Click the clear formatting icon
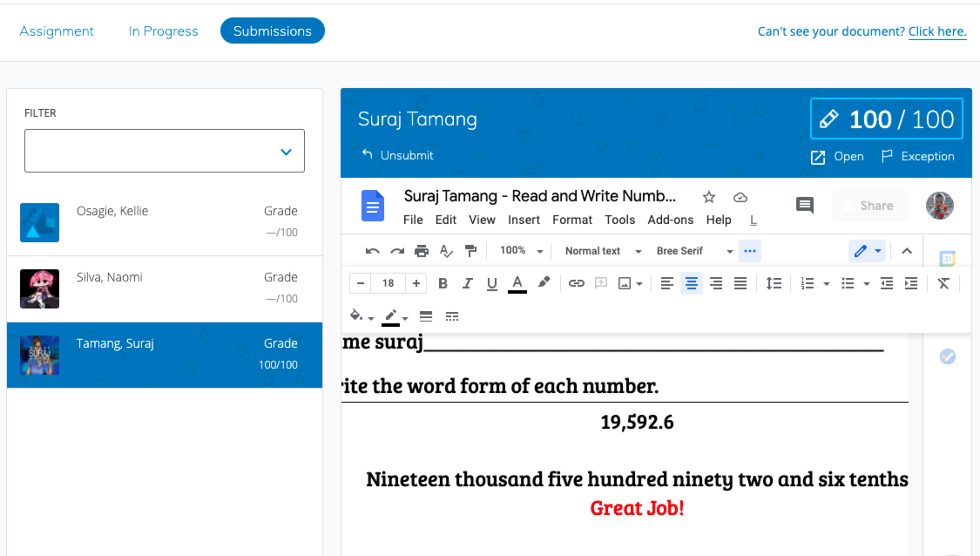The height and width of the screenshot is (556, 980). pos(943,284)
